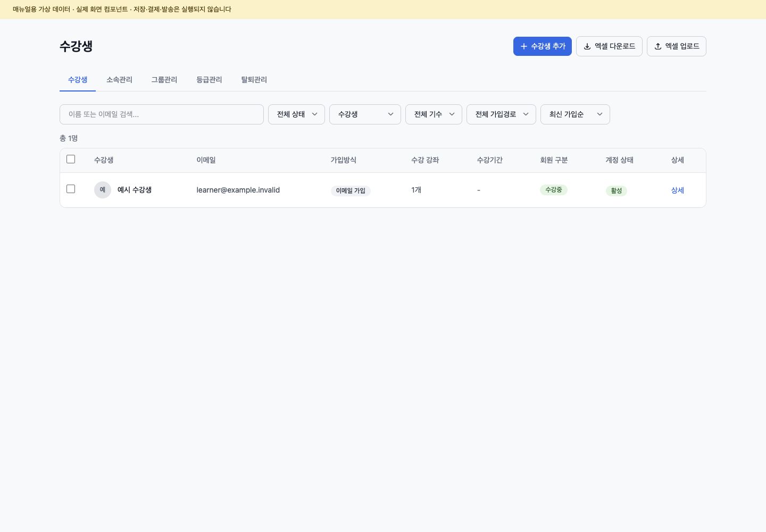Viewport: 766px width, 532px height.
Task: Open the 최신 가입순 sort dropdown
Action: tap(575, 114)
